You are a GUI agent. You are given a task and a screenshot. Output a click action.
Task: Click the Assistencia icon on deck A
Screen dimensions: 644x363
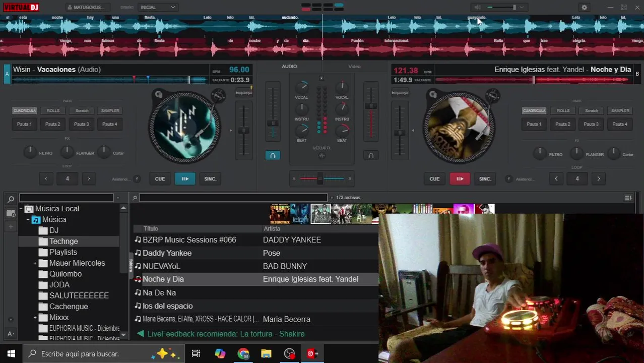[x=137, y=179]
